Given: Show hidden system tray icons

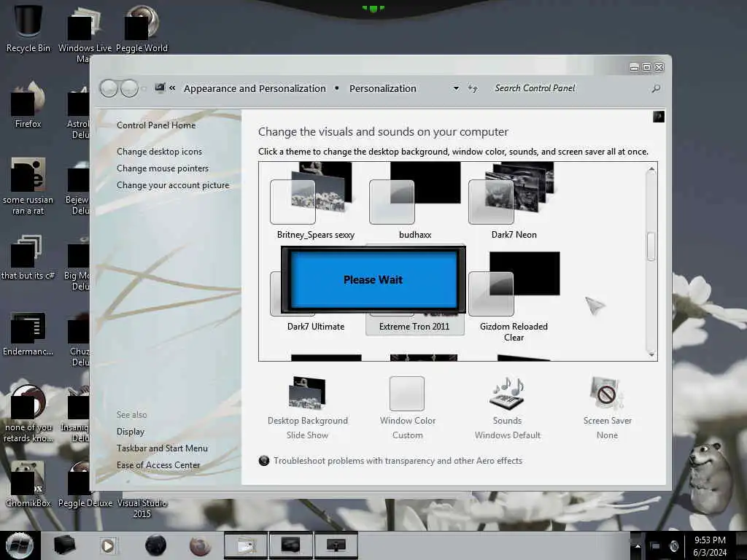Looking at the screenshot, I should click(x=638, y=546).
